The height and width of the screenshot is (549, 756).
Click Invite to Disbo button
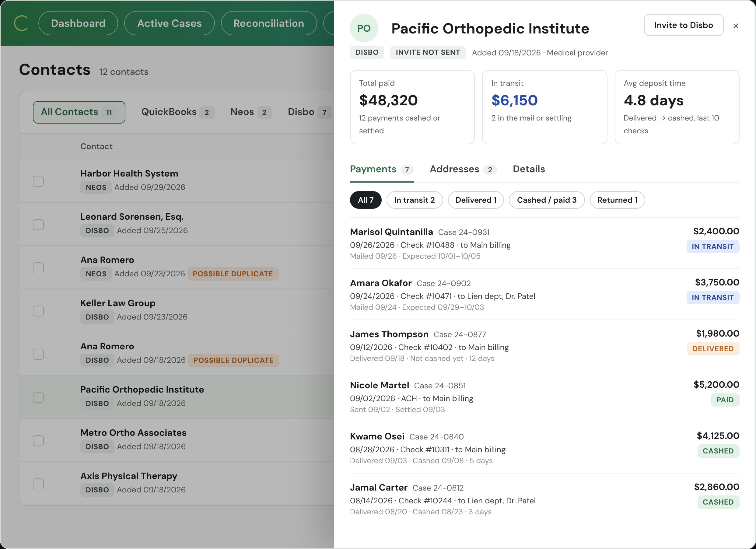coord(683,25)
